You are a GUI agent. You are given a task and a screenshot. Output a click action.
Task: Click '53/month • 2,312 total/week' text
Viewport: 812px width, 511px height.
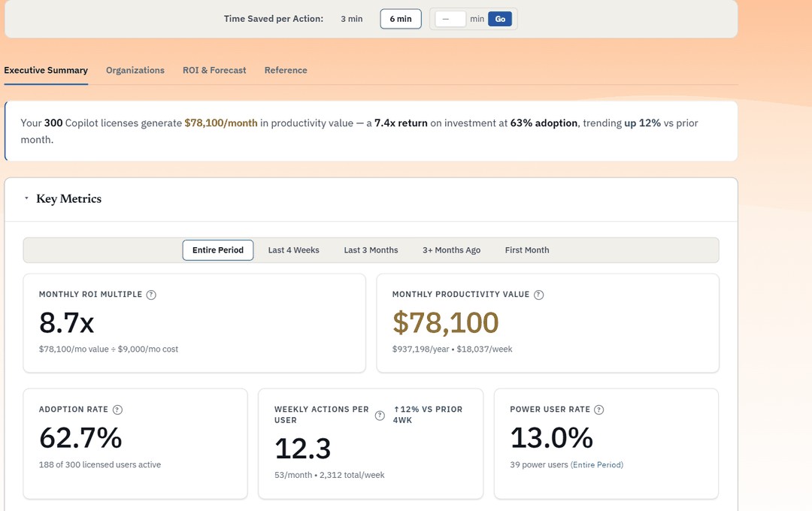(x=329, y=475)
